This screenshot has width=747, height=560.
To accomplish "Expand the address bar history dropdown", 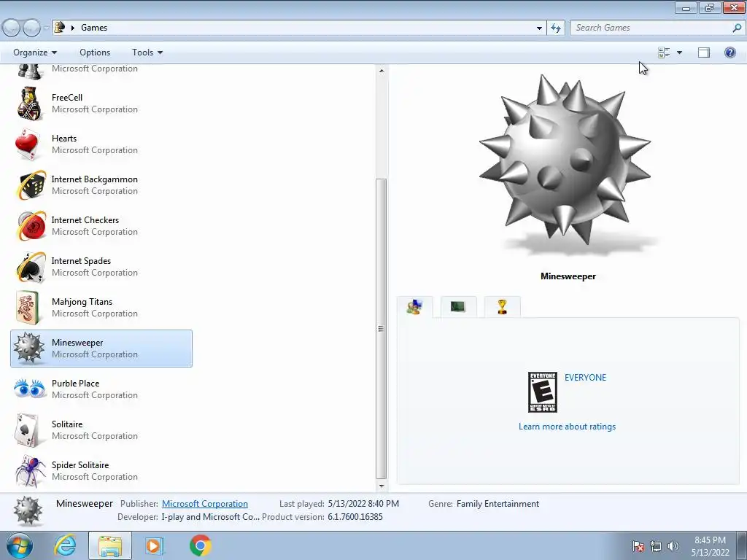I will coord(539,28).
